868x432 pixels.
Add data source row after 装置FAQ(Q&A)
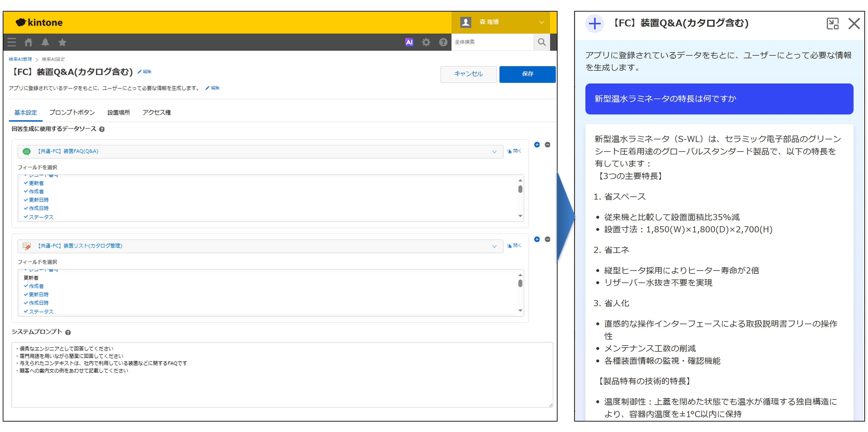click(x=537, y=145)
